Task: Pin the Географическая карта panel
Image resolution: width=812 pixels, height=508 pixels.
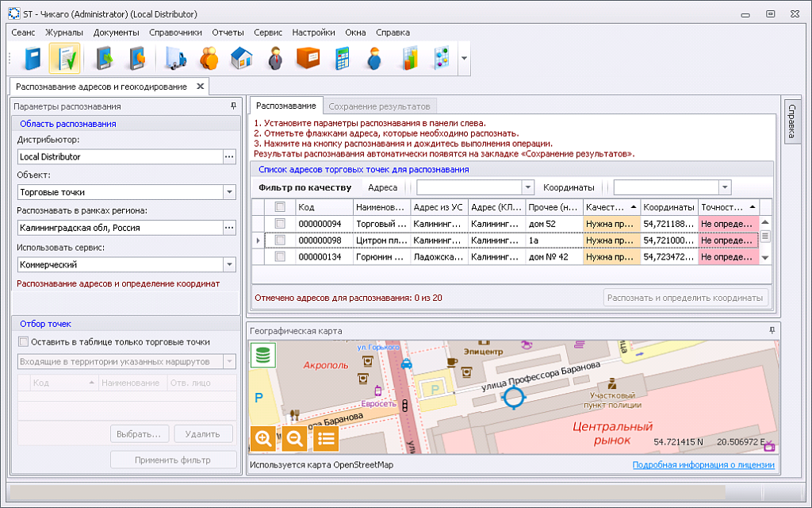Action: [772, 330]
